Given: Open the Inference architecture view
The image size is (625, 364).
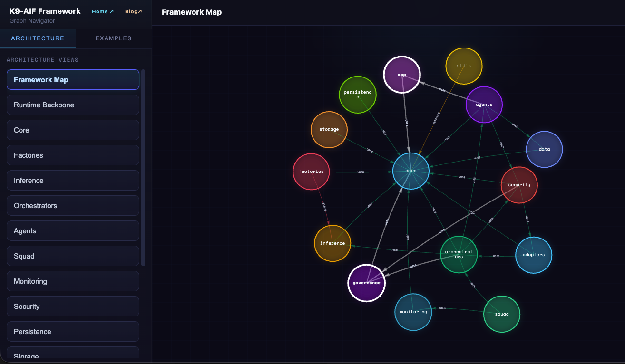Looking at the screenshot, I should [x=73, y=181].
